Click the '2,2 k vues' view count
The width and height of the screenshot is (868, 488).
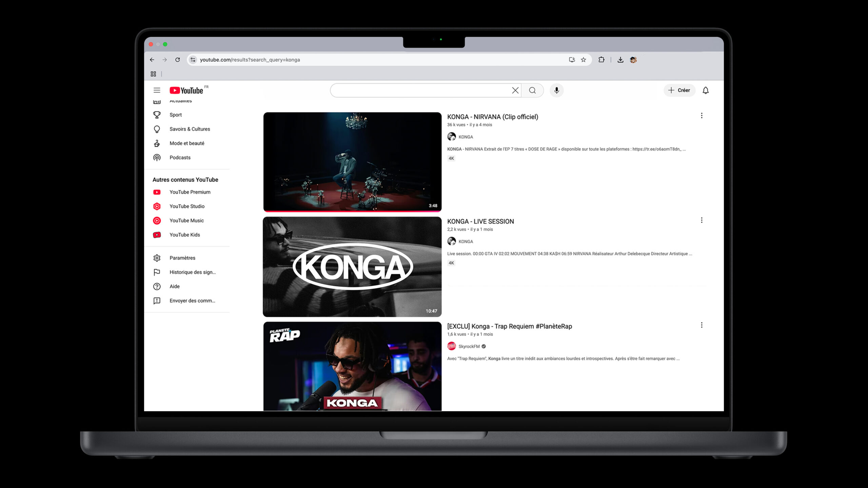pyautogui.click(x=456, y=229)
